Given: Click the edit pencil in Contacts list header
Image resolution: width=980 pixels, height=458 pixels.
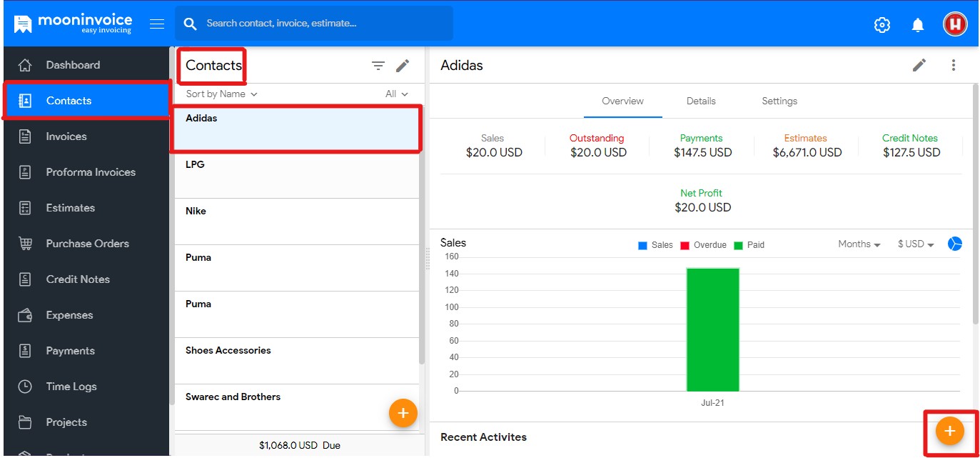Looking at the screenshot, I should point(403,66).
